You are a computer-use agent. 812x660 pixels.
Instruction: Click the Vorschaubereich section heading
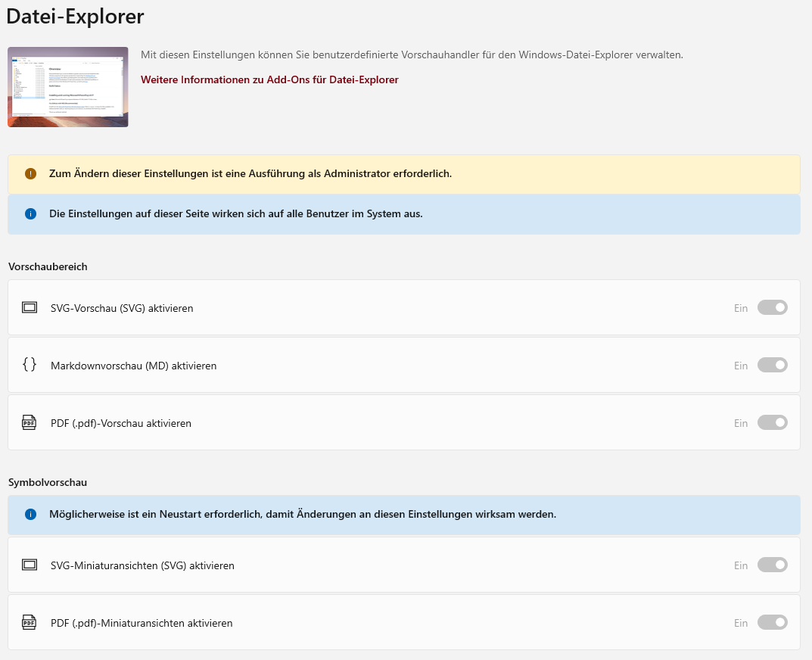[x=48, y=266]
